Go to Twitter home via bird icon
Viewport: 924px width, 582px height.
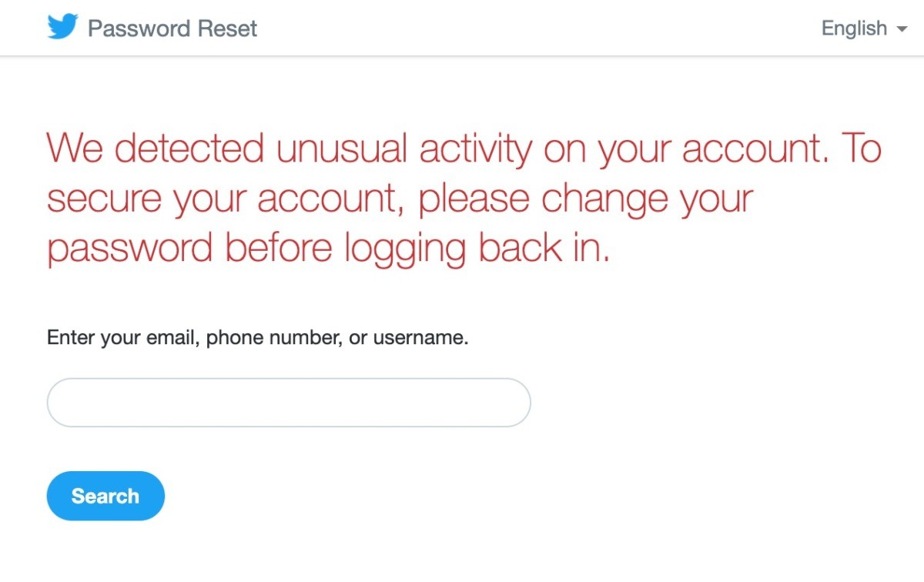tap(62, 28)
